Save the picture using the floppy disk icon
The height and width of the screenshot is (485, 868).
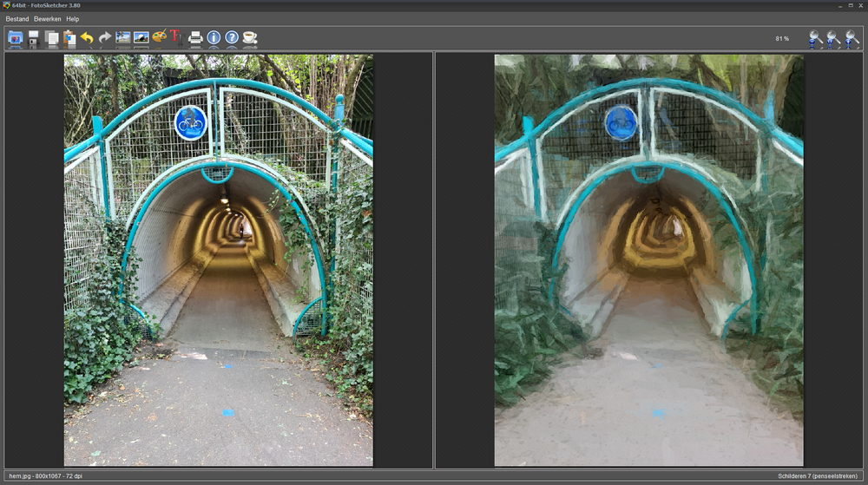click(34, 38)
